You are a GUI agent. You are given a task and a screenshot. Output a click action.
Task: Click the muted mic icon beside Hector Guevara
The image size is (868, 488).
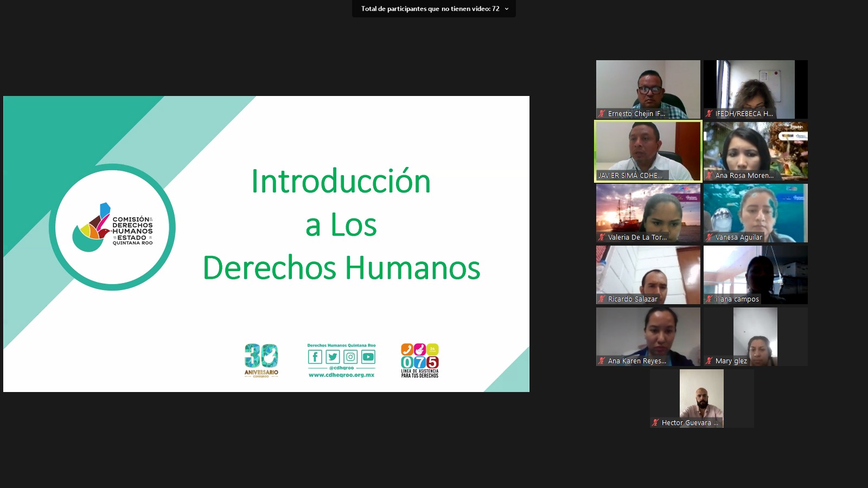click(x=655, y=423)
